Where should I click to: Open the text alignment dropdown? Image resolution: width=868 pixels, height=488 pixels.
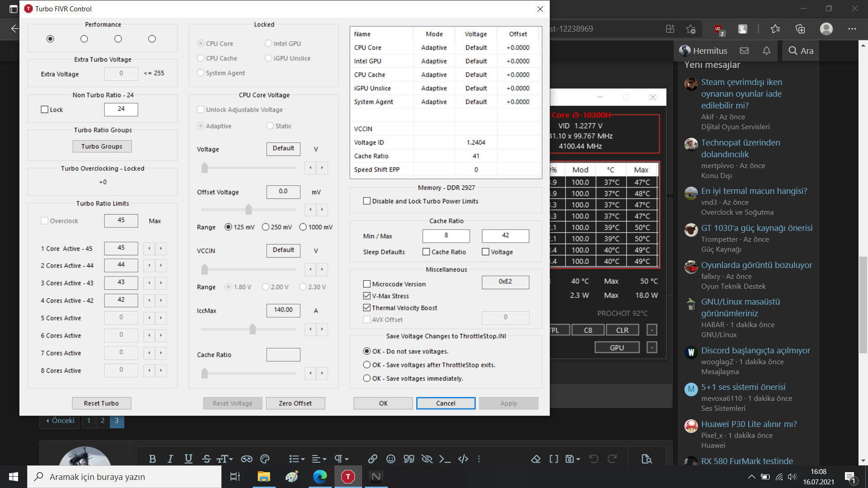319,459
